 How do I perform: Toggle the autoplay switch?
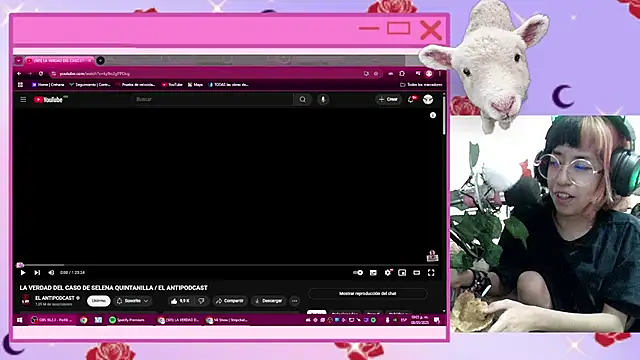point(358,272)
